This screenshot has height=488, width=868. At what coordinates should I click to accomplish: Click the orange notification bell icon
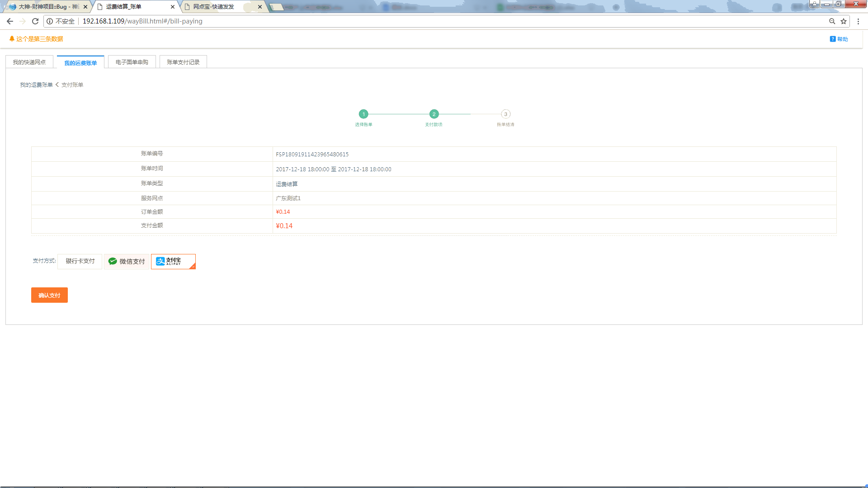click(12, 39)
